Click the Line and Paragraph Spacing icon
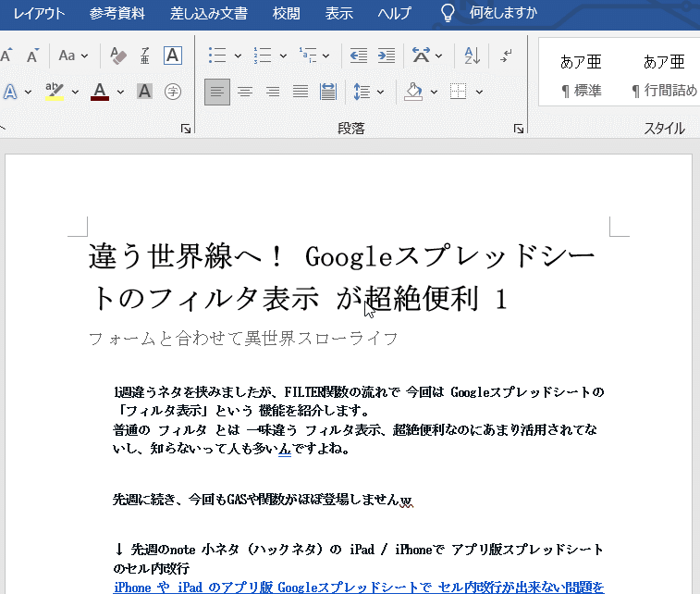This screenshot has width=700, height=594. coord(362,92)
